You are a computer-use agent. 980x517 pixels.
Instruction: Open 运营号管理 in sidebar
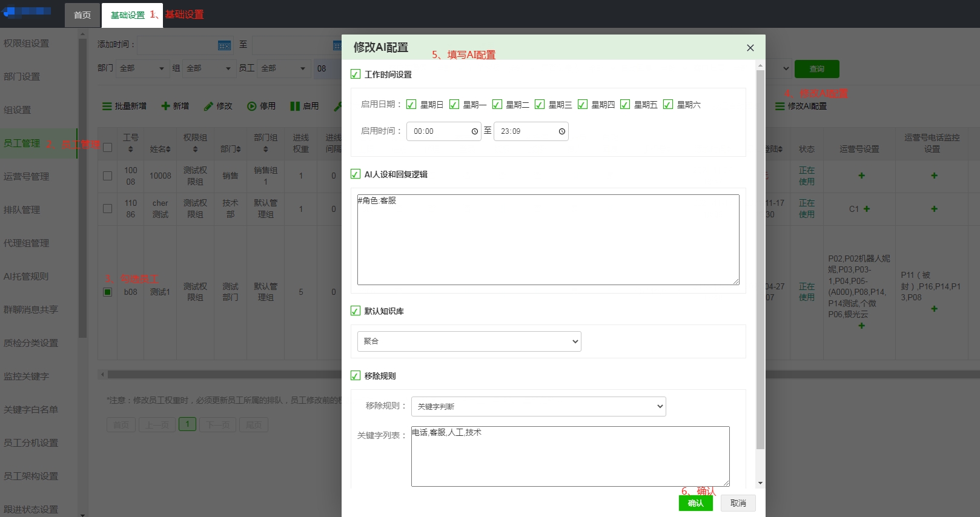coord(27,177)
